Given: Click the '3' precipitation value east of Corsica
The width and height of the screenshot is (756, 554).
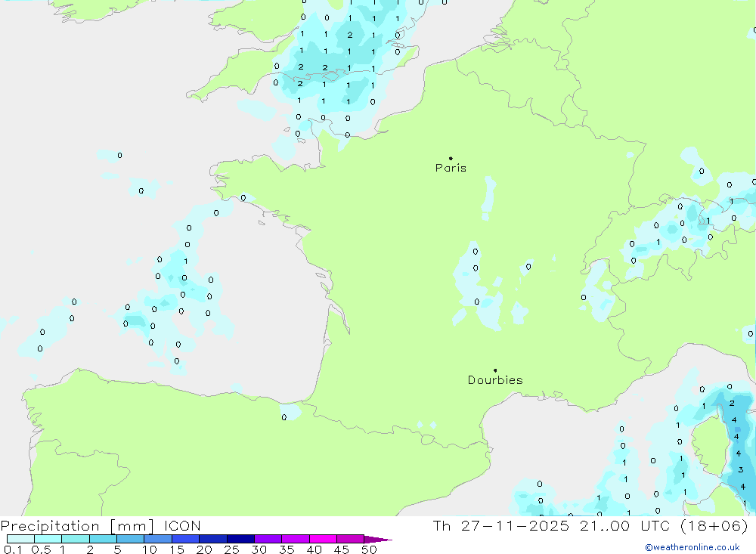Looking at the screenshot, I should 741,469.
